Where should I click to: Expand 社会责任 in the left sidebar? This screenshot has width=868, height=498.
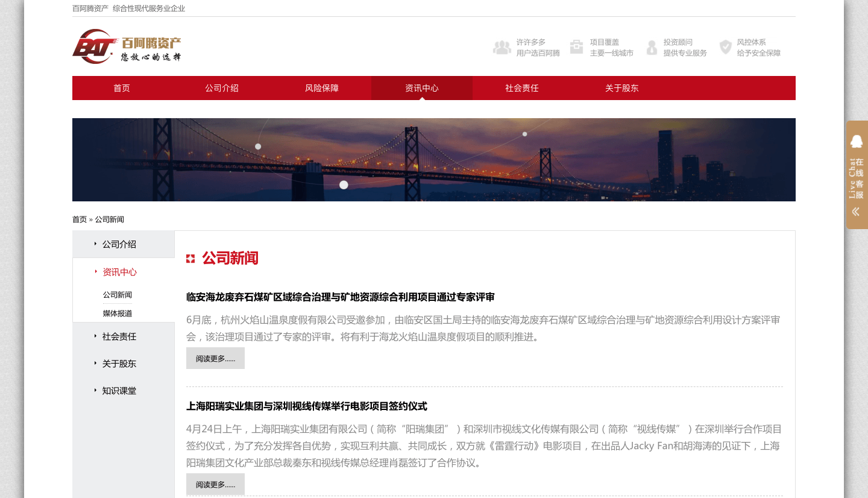(x=119, y=336)
